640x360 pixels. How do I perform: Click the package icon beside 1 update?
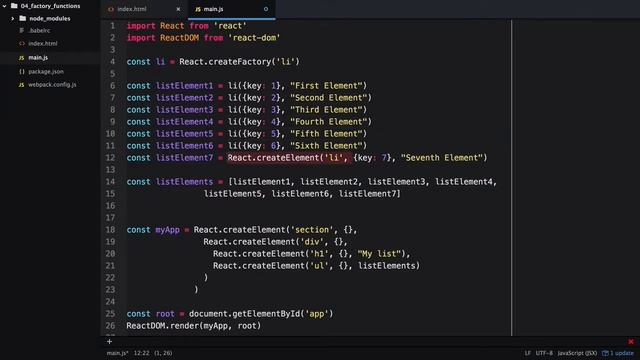[x=605, y=353]
